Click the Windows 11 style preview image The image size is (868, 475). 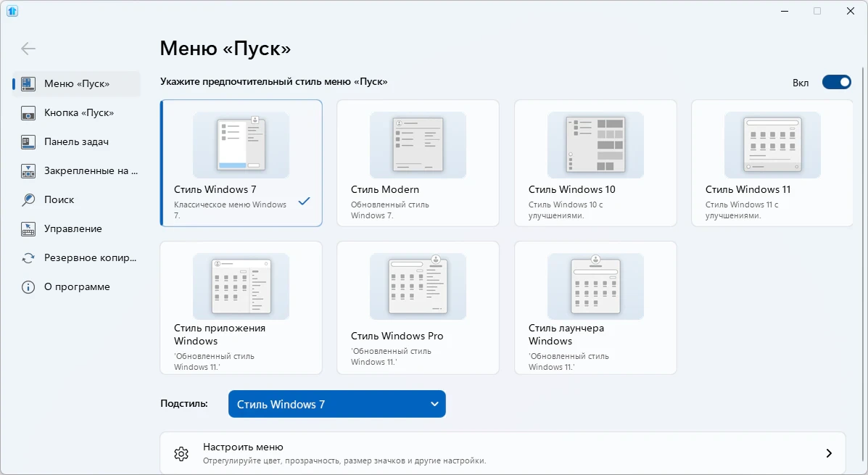[x=772, y=144]
